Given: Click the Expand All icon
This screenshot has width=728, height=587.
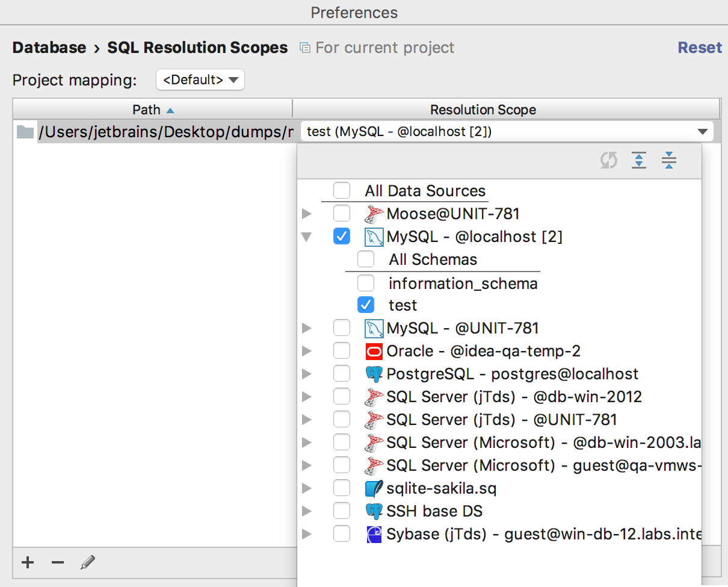Looking at the screenshot, I should coord(639,161).
